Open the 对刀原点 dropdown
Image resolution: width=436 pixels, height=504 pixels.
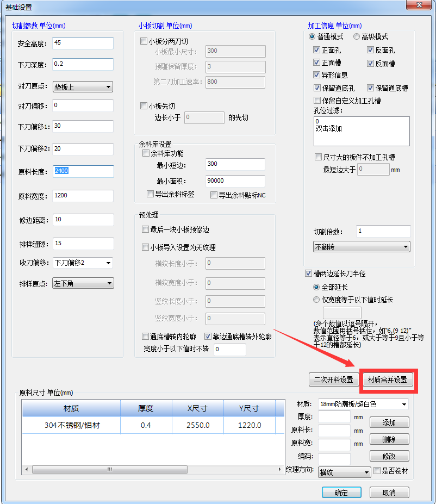[x=83, y=87]
